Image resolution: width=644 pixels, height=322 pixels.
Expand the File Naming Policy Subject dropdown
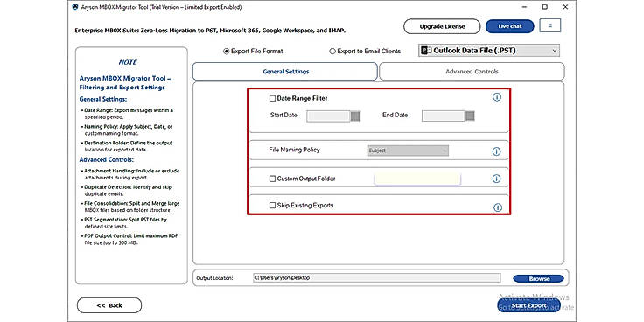point(408,150)
